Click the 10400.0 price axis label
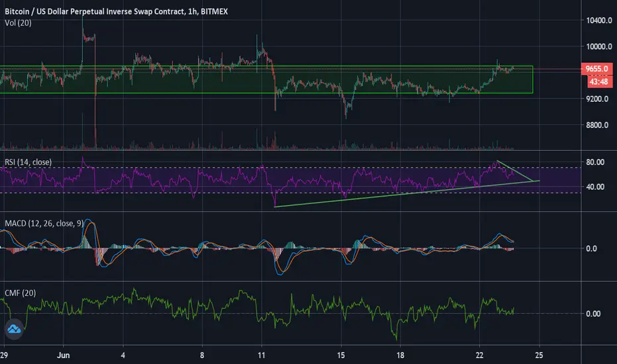This screenshot has height=364, width=617. (598, 21)
